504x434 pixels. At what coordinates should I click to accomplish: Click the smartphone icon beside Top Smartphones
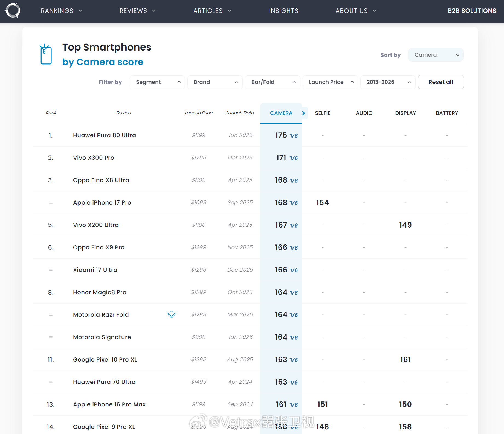(x=46, y=54)
